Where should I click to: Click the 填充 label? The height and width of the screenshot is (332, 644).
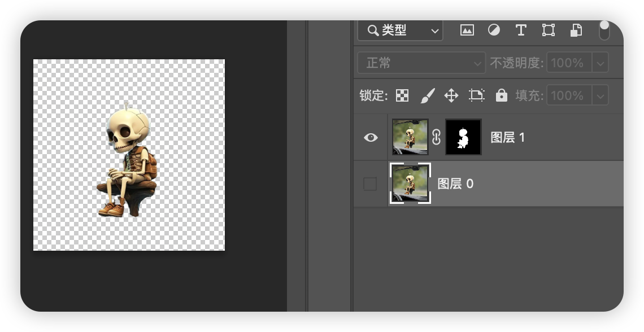[x=529, y=95]
